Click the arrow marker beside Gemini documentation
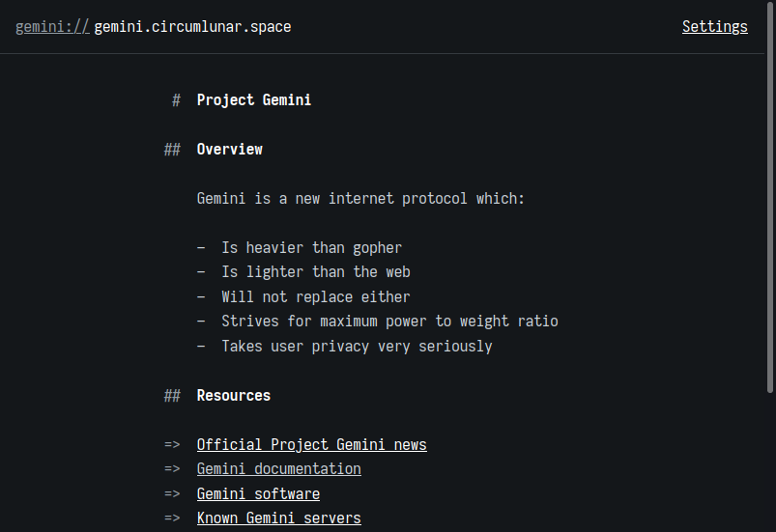Image resolution: width=776 pixels, height=532 pixels. tap(172, 468)
